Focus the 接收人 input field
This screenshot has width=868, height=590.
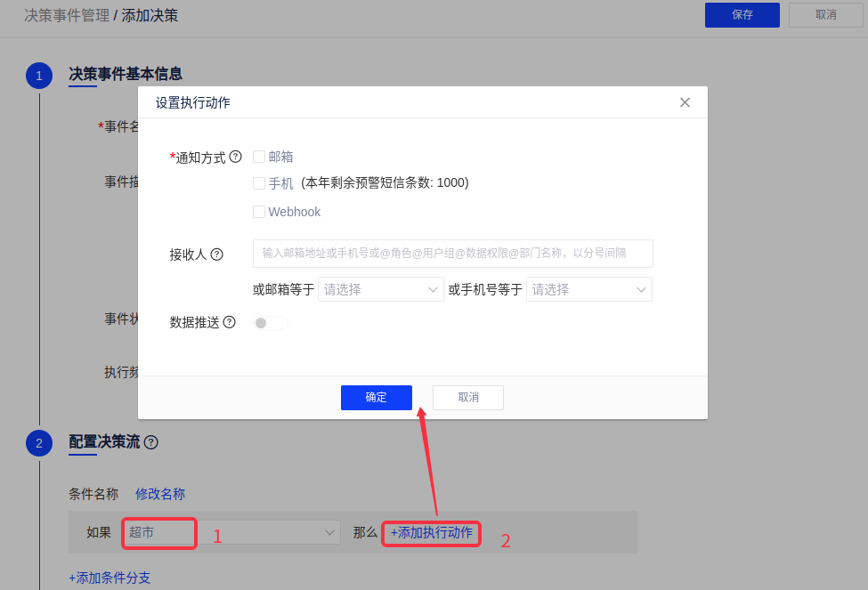(452, 254)
